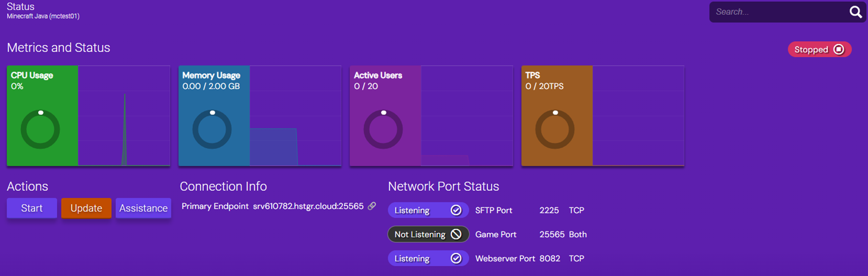Click the TPS donut gauge
The image size is (868, 276).
coord(555,130)
